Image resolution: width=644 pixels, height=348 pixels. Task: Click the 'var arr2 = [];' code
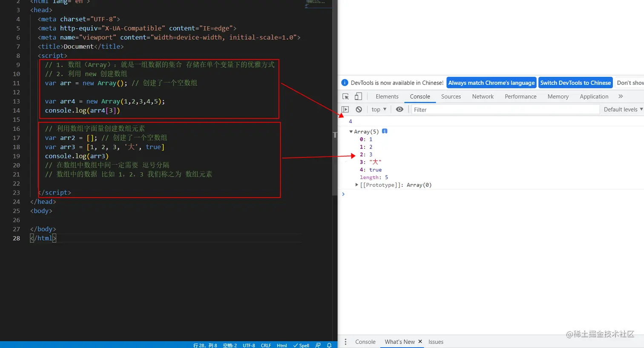tap(71, 138)
